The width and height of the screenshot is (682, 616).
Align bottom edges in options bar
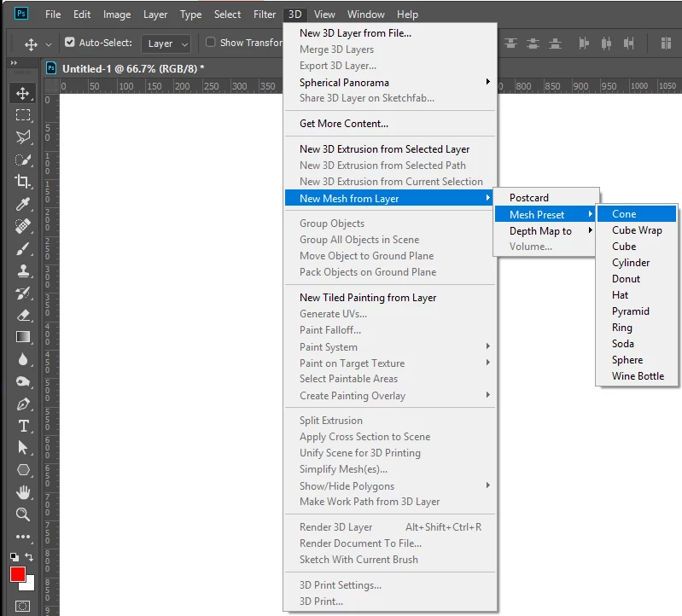(555, 43)
